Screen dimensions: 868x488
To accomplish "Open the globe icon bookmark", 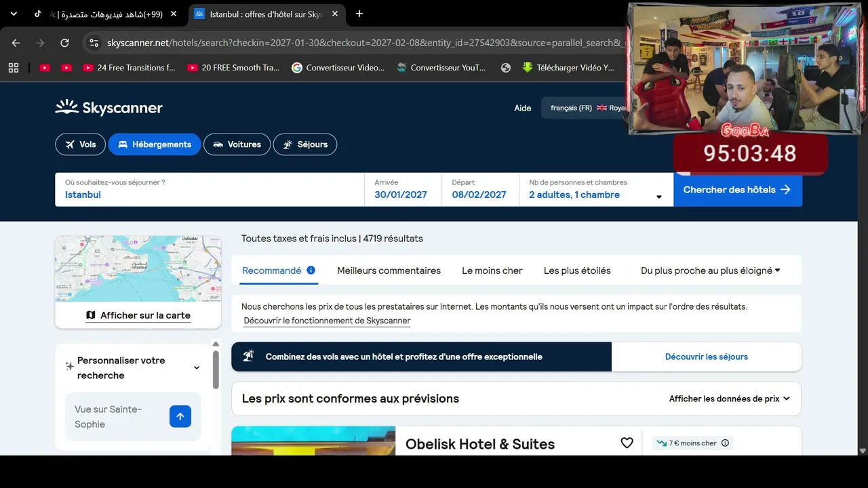I will click(x=505, y=68).
